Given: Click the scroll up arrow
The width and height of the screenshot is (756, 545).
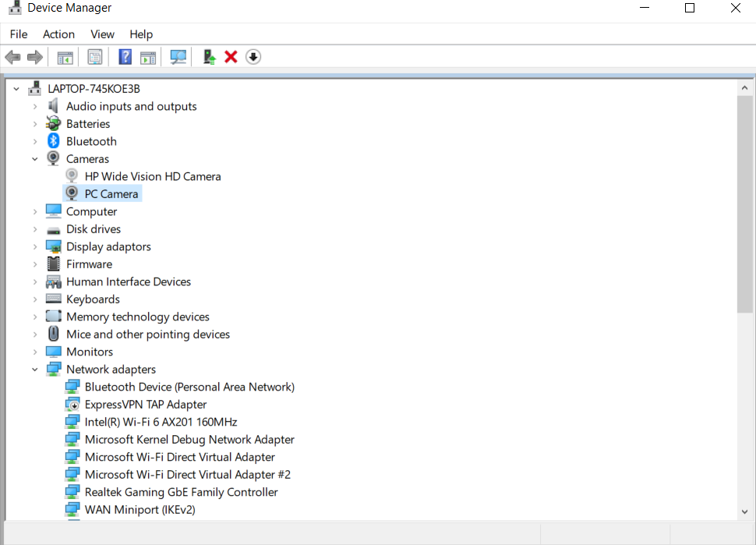Looking at the screenshot, I should coord(745,88).
